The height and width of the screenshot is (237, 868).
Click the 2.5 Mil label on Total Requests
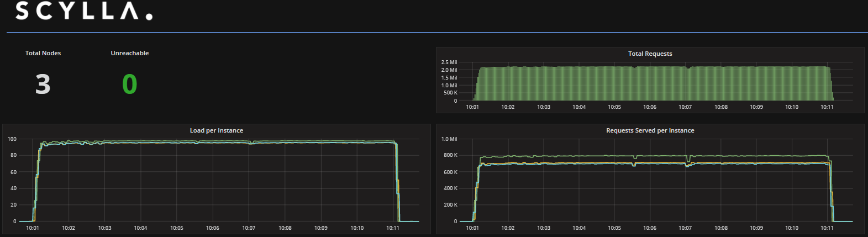coord(449,62)
